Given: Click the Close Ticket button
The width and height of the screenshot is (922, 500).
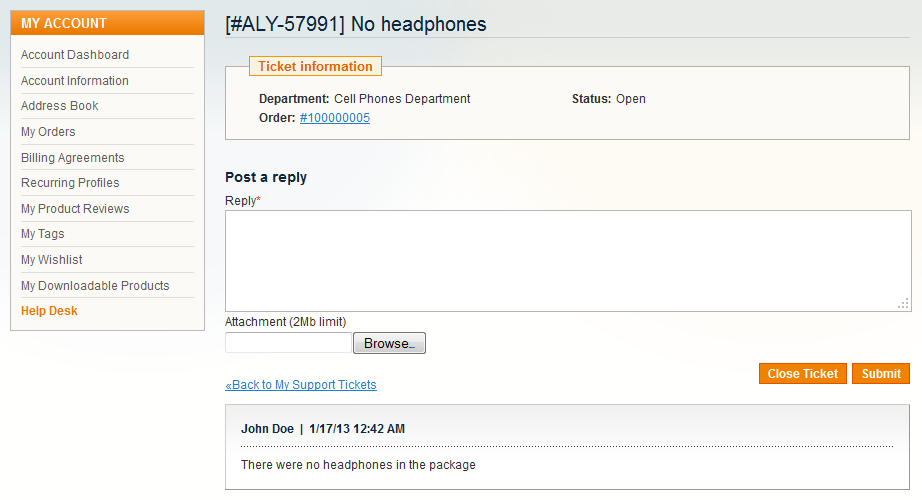Looking at the screenshot, I should (x=803, y=374).
